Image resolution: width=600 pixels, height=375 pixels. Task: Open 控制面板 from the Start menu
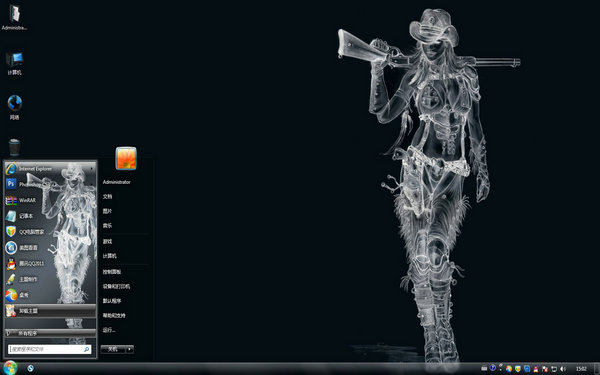(112, 272)
